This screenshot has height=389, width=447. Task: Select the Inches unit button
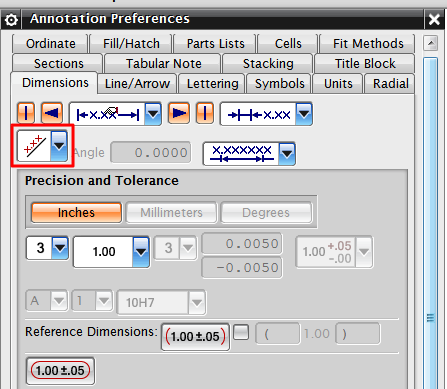coord(76,212)
